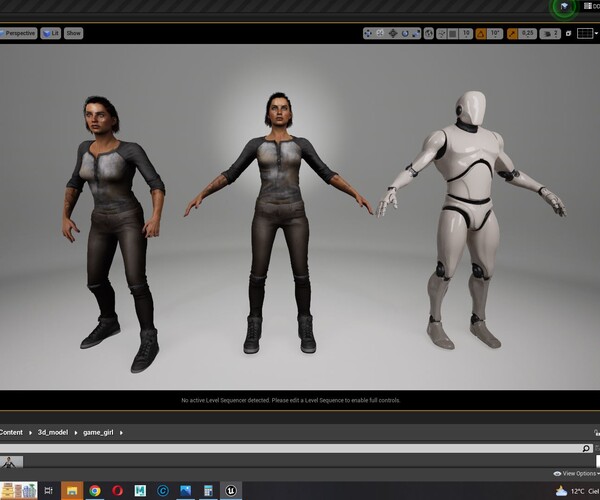Open Opera browser from taskbar
Screen dimensions: 600x500
pos(117,490)
